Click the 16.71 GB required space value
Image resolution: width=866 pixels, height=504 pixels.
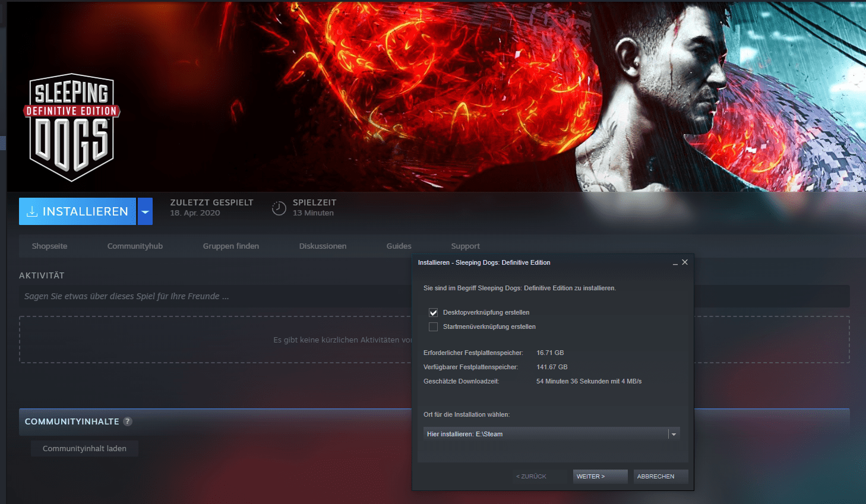point(550,353)
